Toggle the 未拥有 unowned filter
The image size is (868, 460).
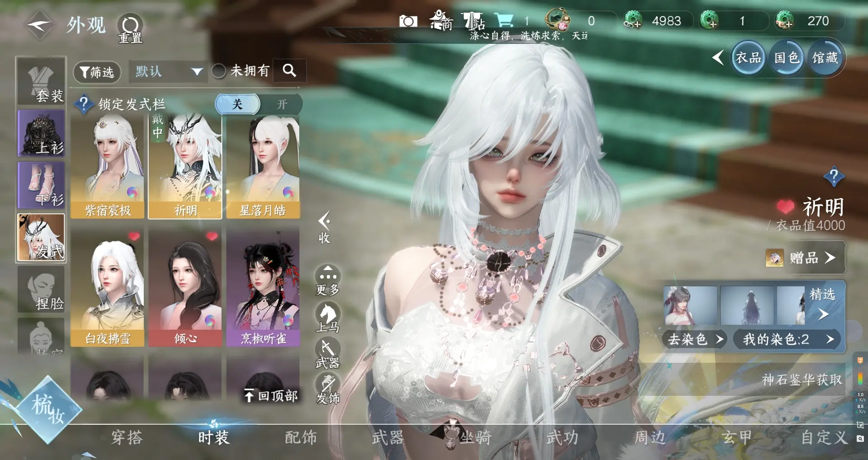click(219, 71)
